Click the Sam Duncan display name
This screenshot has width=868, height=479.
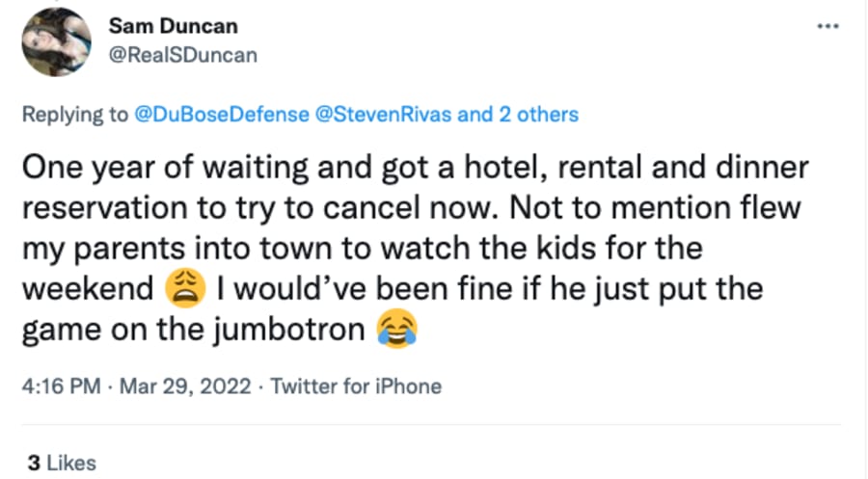pyautogui.click(x=174, y=25)
